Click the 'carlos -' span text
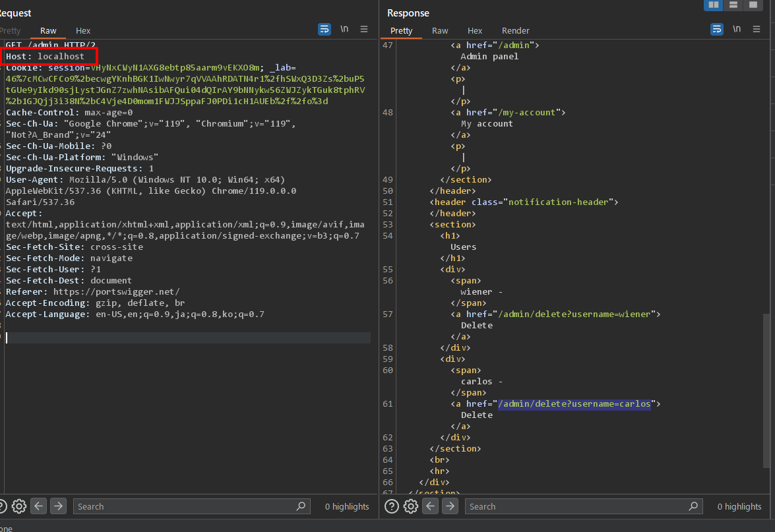The width and height of the screenshot is (775, 532). [482, 382]
